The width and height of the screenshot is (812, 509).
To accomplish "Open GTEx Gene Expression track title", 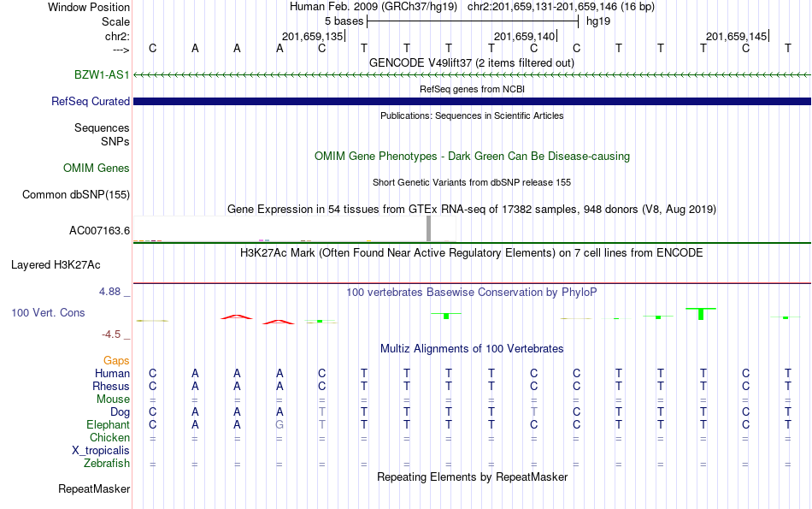I will coord(472,210).
